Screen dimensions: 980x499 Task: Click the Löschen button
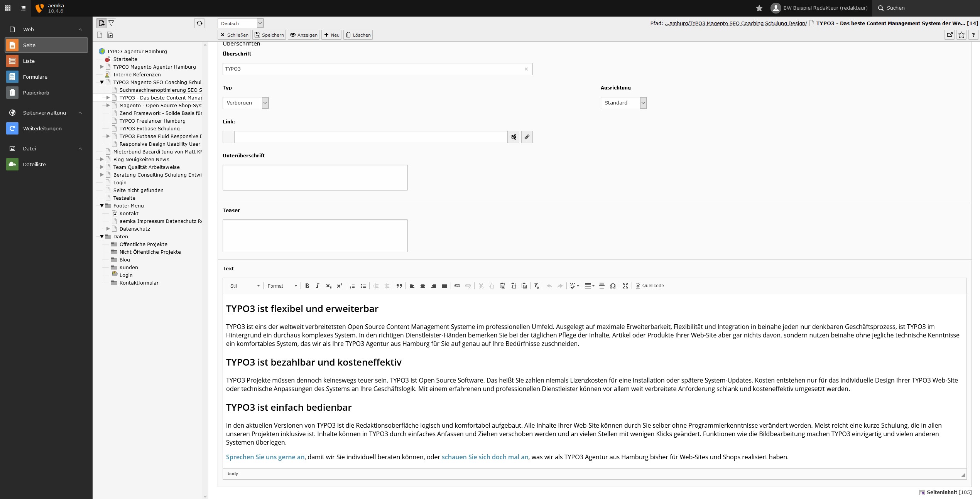coord(358,35)
